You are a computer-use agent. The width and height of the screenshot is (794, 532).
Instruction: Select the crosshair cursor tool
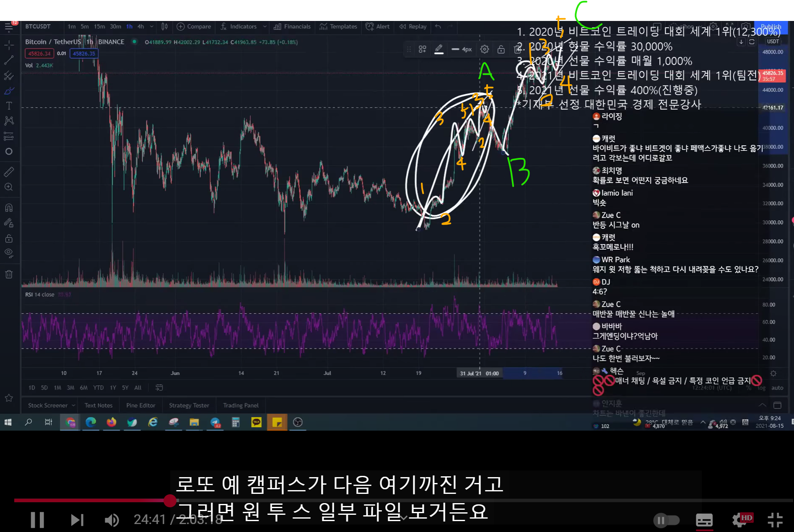click(9, 45)
